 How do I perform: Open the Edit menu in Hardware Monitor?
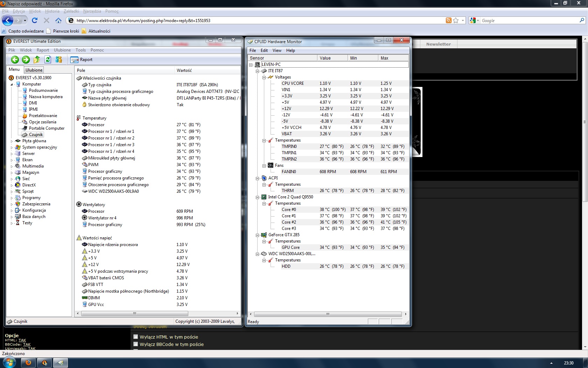(264, 50)
